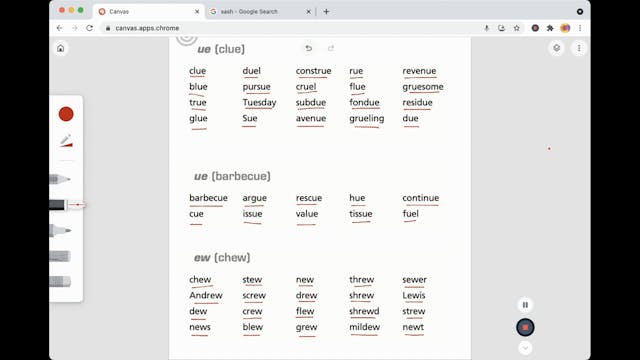Image resolution: width=640 pixels, height=360 pixels.
Task: Bookmark this page with the star
Action: click(517, 28)
